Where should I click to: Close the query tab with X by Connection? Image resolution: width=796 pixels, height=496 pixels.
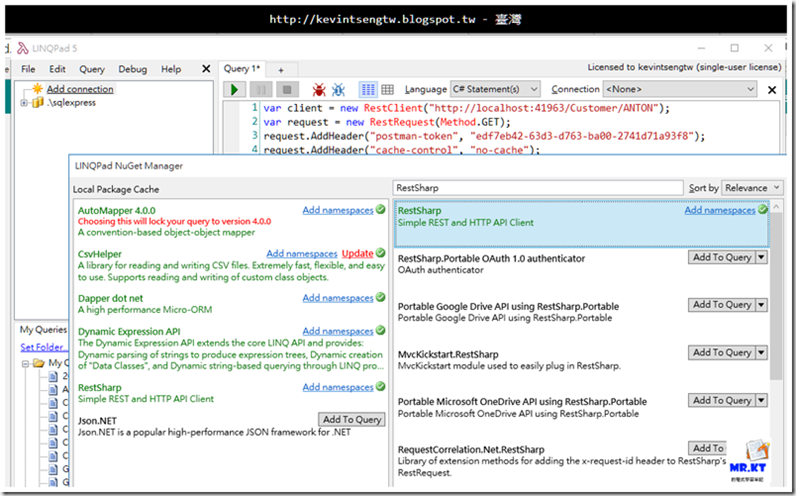point(772,90)
